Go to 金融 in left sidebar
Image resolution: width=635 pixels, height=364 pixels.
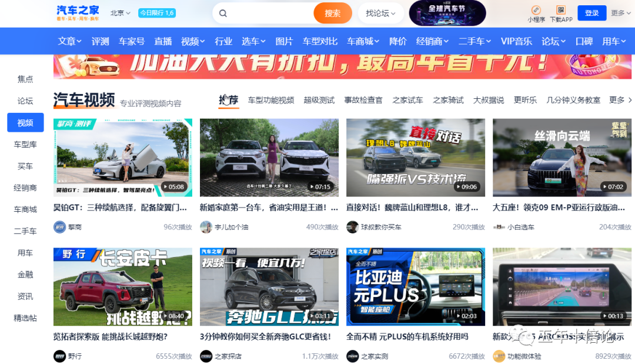pos(25,275)
